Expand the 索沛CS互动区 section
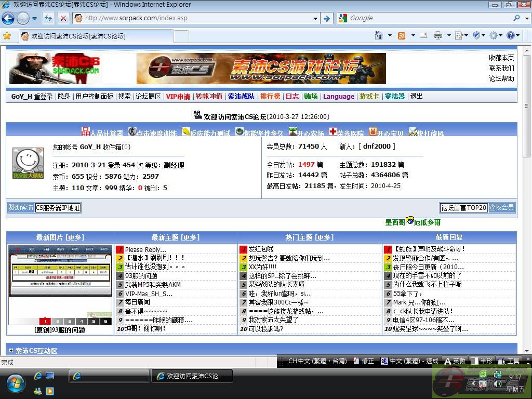 (x=11, y=351)
